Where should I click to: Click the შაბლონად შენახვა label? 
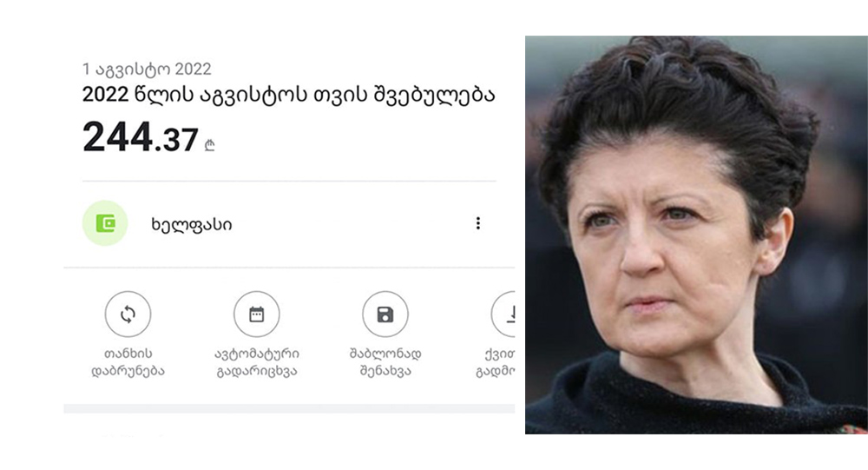[385, 362]
